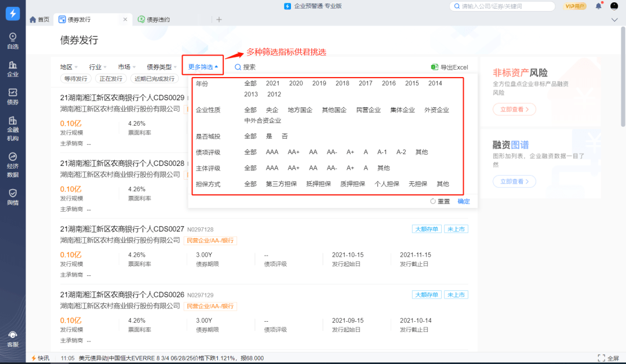Confirm filters with 确定
This screenshot has height=364, width=626.
[464, 201]
